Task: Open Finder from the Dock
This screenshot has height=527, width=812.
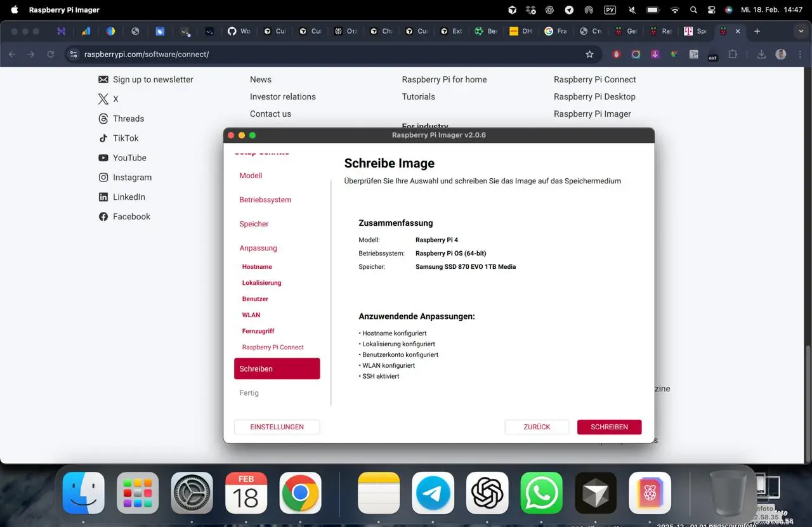Action: [x=83, y=493]
